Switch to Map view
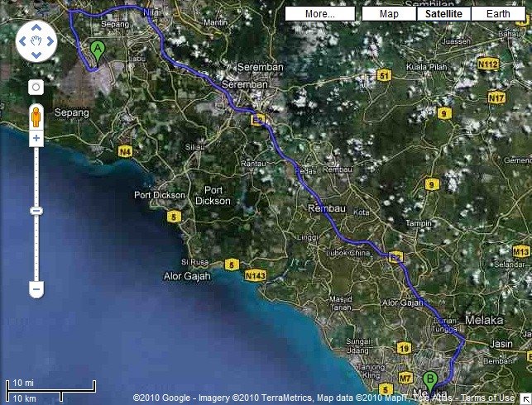 [x=389, y=14]
